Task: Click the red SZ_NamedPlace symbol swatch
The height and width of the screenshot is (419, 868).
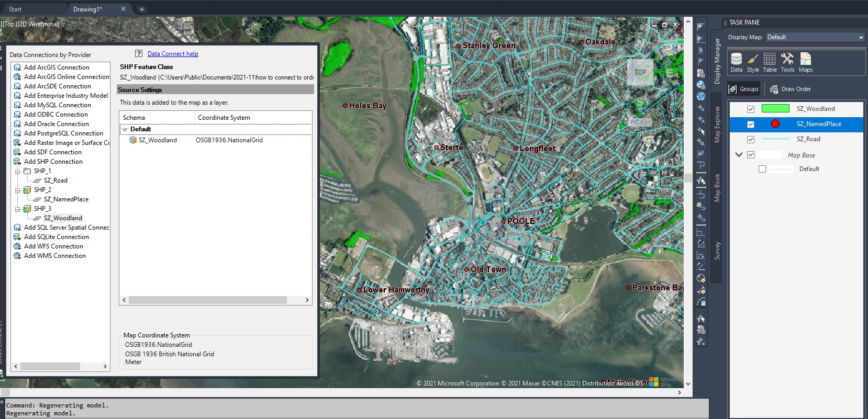Action: click(x=775, y=124)
